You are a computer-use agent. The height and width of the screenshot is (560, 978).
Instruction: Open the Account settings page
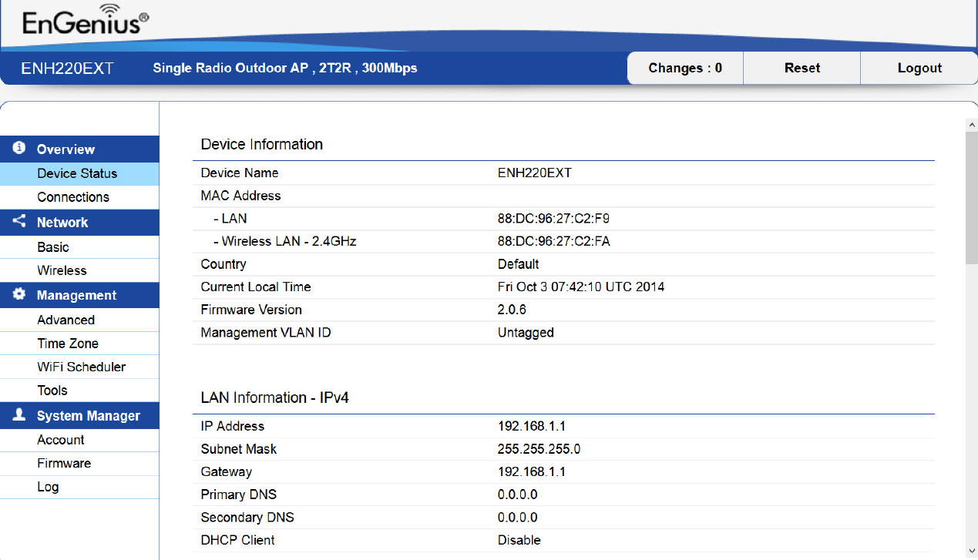[79, 440]
